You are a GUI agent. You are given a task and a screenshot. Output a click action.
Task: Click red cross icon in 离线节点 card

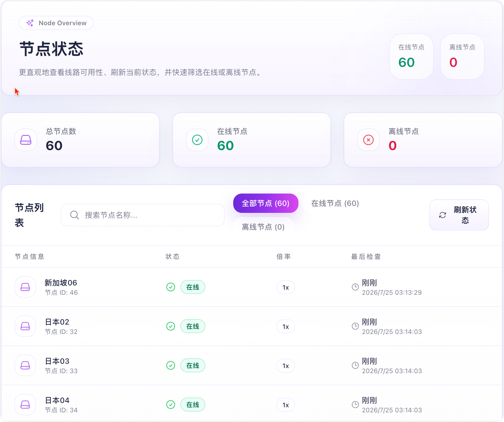pos(368,140)
